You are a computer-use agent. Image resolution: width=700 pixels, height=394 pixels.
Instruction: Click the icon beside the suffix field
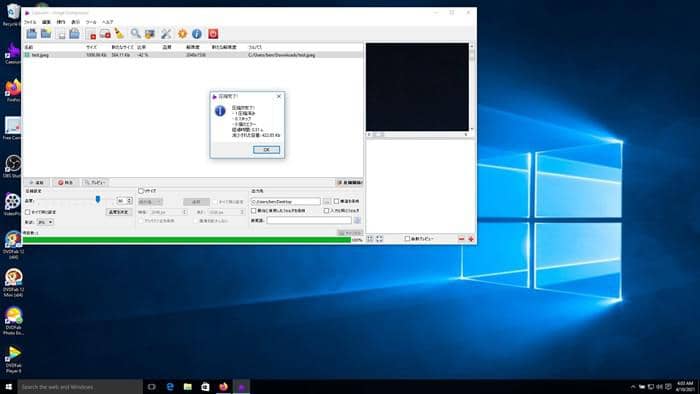(x=357, y=220)
